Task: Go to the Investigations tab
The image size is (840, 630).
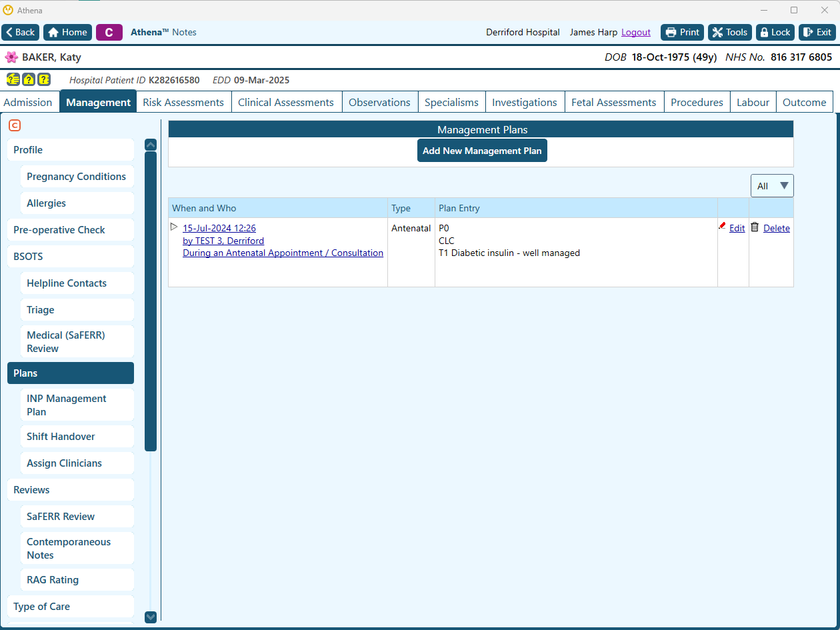Action: point(525,102)
